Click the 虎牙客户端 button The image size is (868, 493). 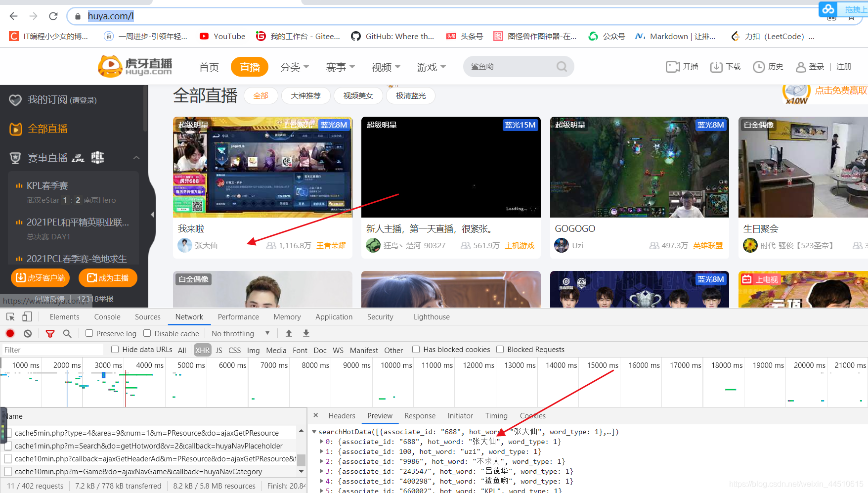coord(41,278)
